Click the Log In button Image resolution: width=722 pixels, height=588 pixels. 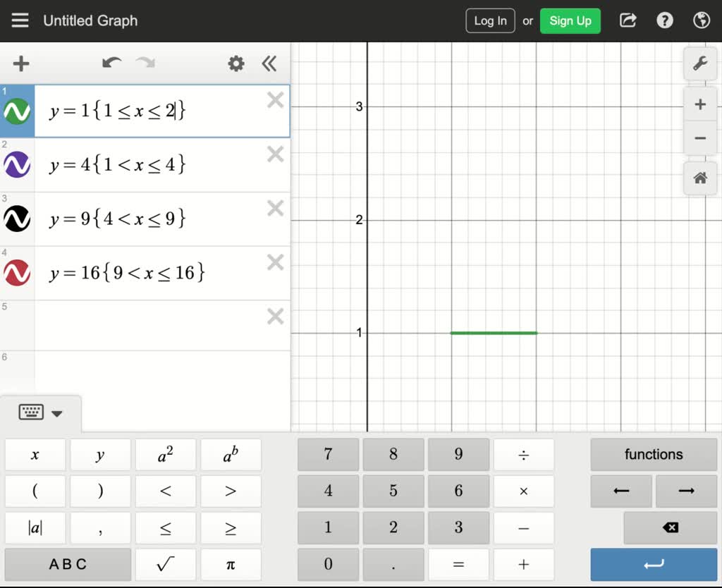pyautogui.click(x=489, y=20)
